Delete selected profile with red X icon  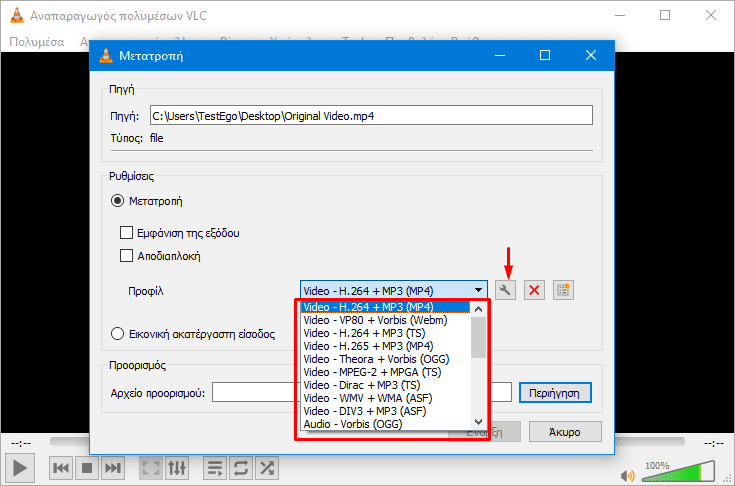[535, 290]
